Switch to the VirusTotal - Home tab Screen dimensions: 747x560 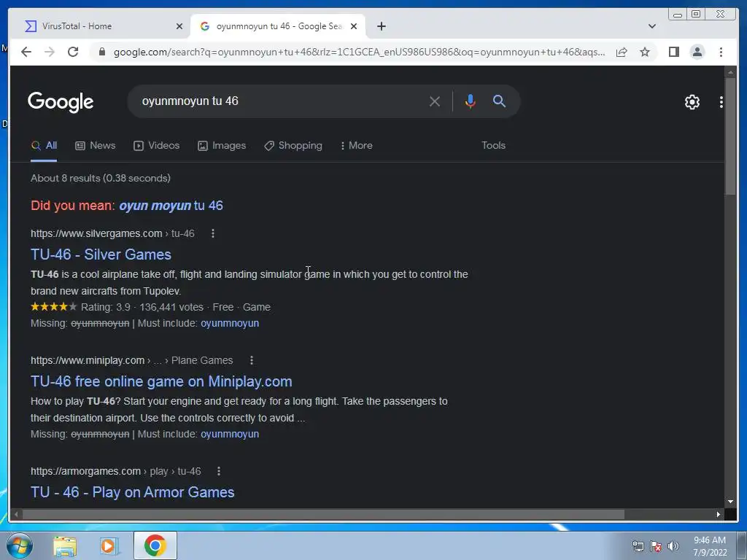[x=100, y=26]
